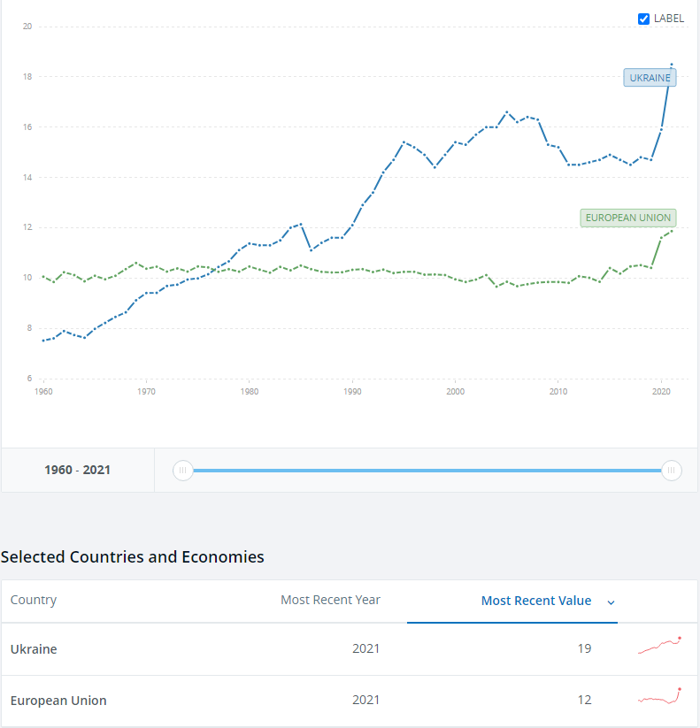Viewport: 700px width, 728px height.
Task: Click Ukraine sparkline thumbnail
Action: click(x=659, y=646)
